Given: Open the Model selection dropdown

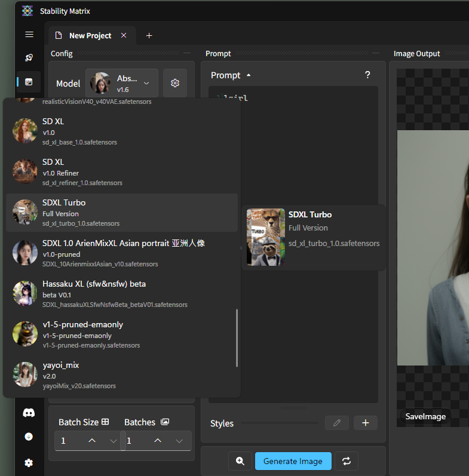Looking at the screenshot, I should coord(122,83).
